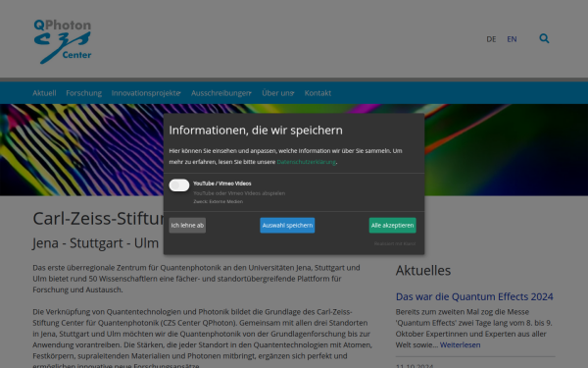Open article Das war die Quantum Effects 2024
This screenshot has height=368, width=588.
(x=474, y=296)
